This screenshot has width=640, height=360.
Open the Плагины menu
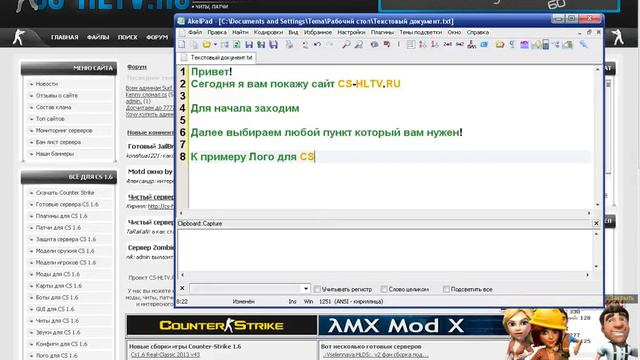pos(382,32)
